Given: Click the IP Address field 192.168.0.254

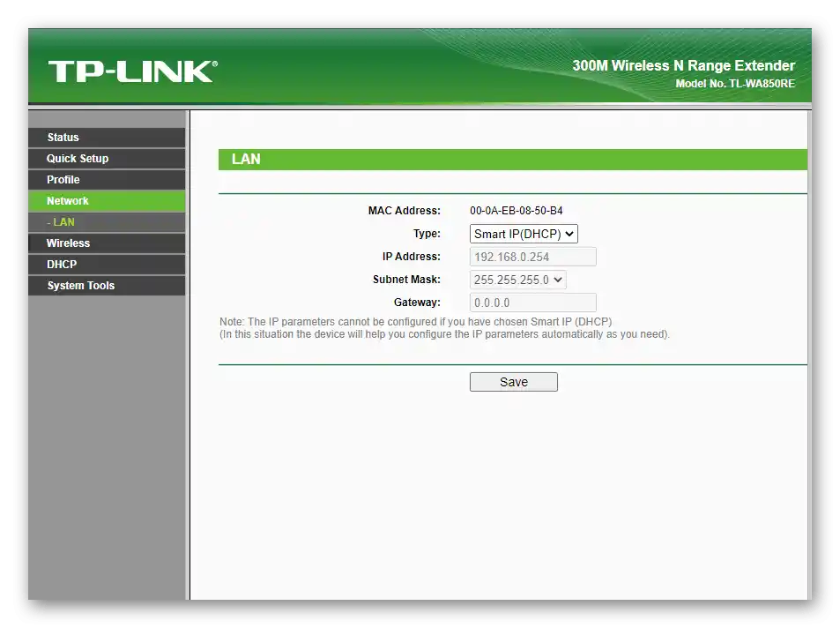Looking at the screenshot, I should click(532, 257).
